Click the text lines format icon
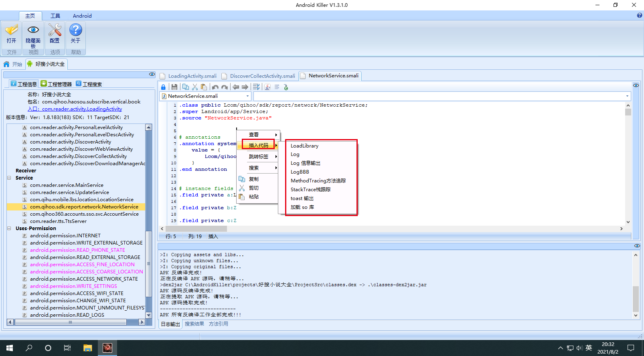Viewport: 644px width, 356px height. [277, 87]
